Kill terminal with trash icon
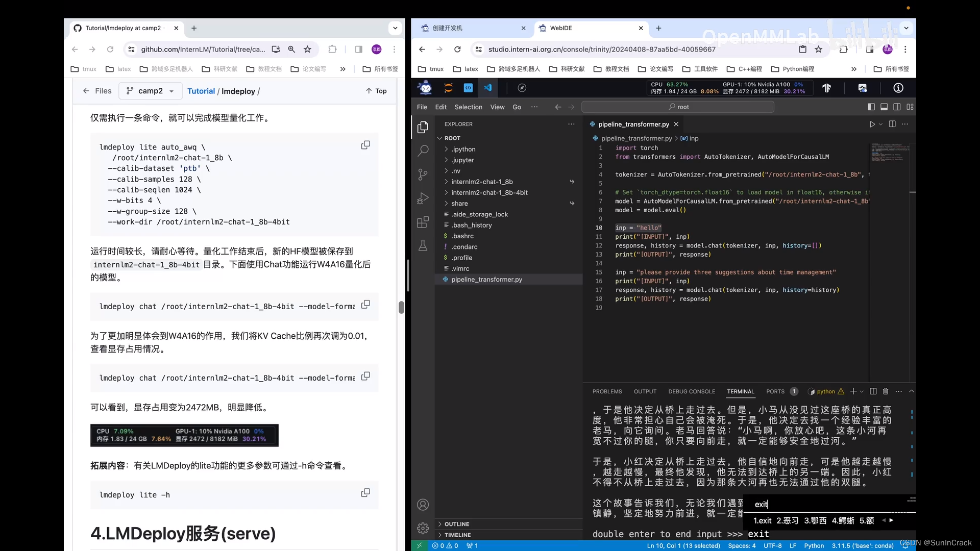 pyautogui.click(x=886, y=391)
